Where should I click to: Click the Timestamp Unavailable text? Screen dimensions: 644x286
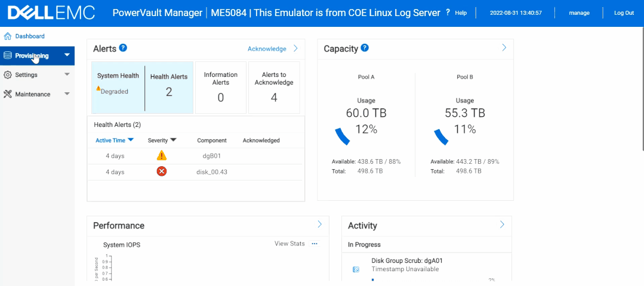(405, 269)
